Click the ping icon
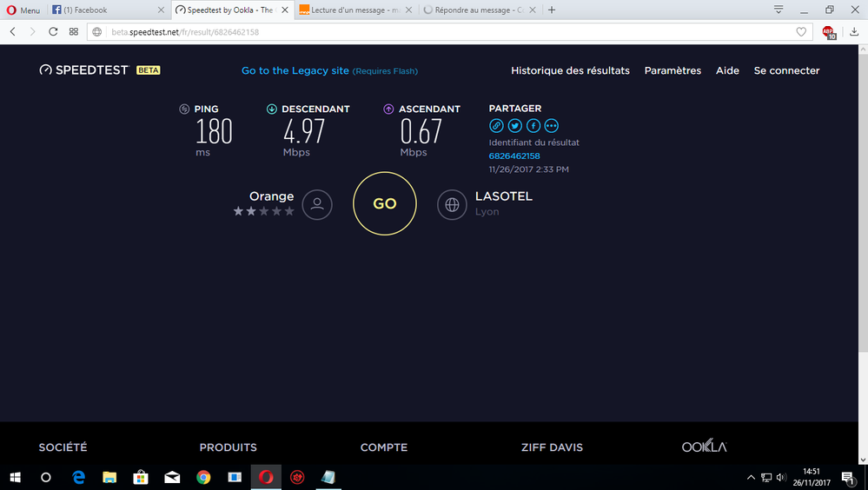This screenshot has height=490, width=868. [x=184, y=109]
